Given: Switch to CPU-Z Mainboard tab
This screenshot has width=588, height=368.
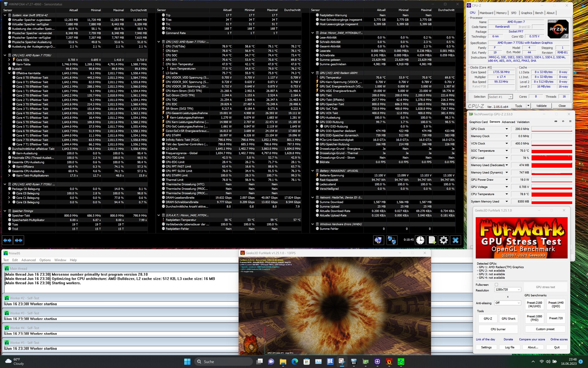Looking at the screenshot, I should [x=486, y=13].
